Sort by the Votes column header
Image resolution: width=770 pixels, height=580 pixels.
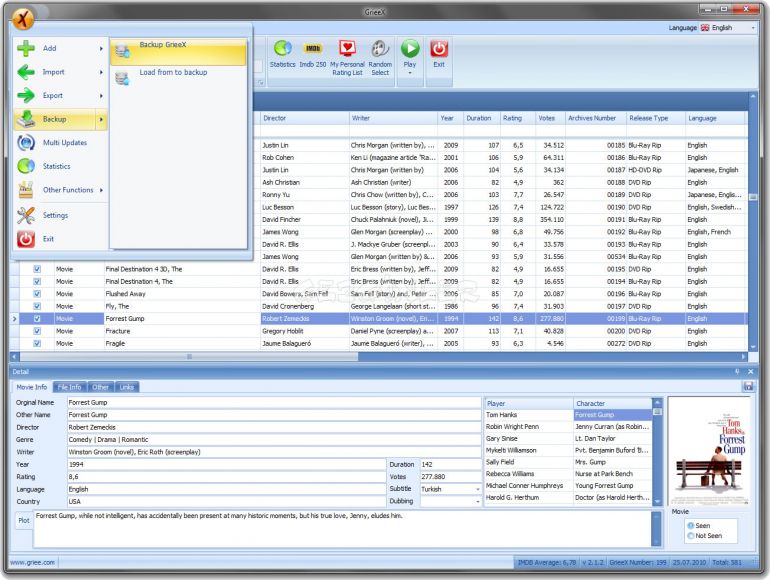tap(550, 118)
